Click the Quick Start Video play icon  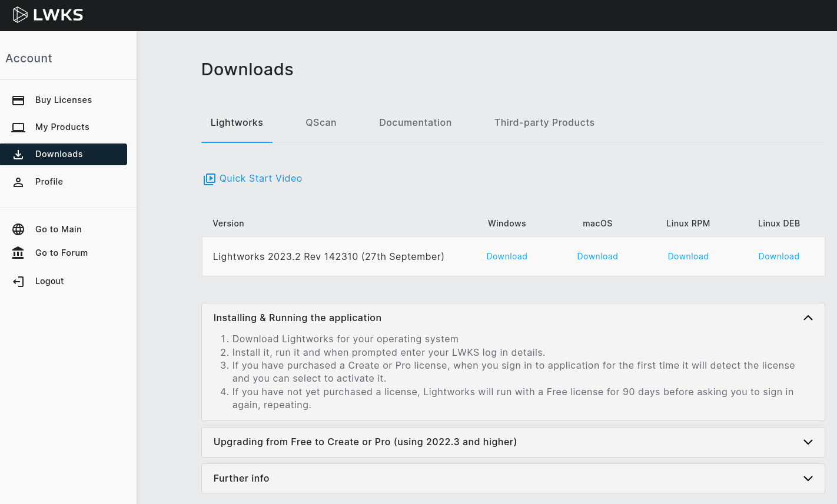pyautogui.click(x=209, y=179)
